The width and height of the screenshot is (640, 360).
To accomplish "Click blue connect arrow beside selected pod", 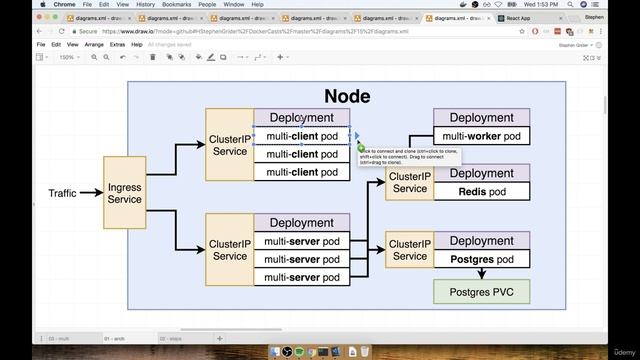I will click(x=357, y=136).
